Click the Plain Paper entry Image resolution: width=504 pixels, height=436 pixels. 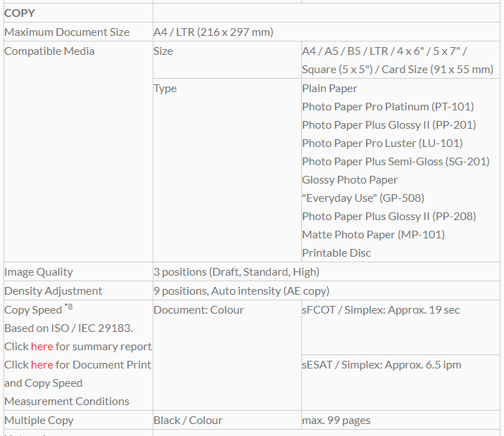pyautogui.click(x=329, y=88)
